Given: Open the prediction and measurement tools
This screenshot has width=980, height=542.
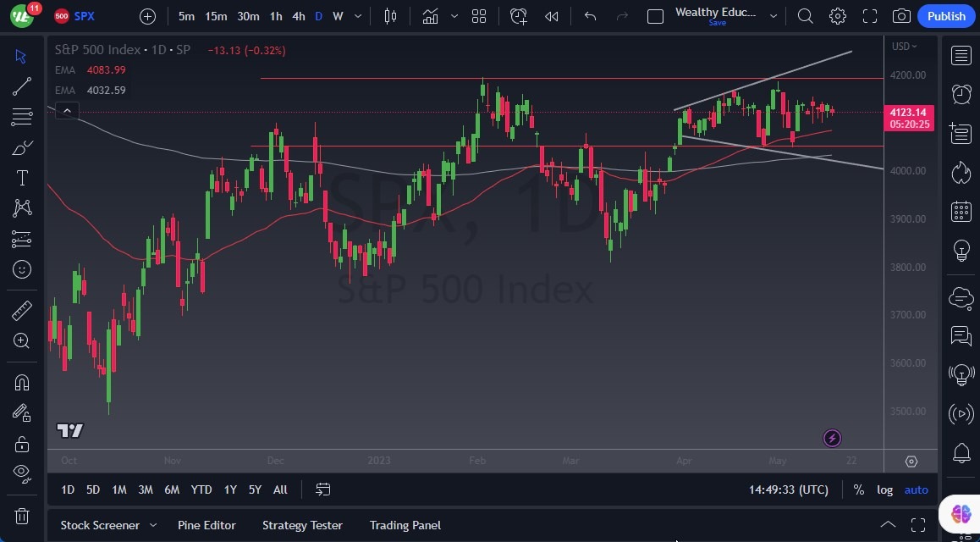Looking at the screenshot, I should click(x=21, y=239).
